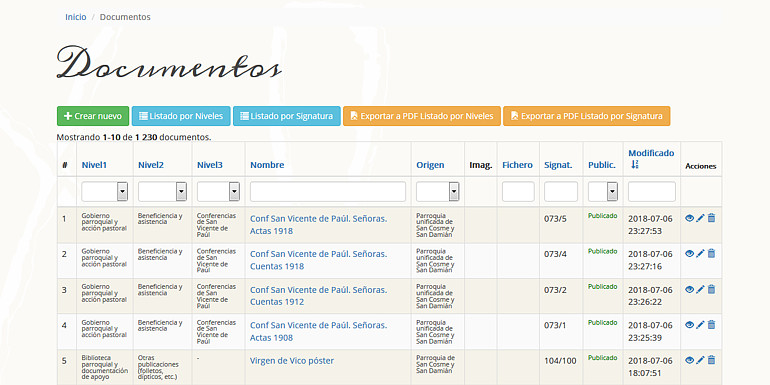Click Publicado status in row 073/4

(x=603, y=251)
